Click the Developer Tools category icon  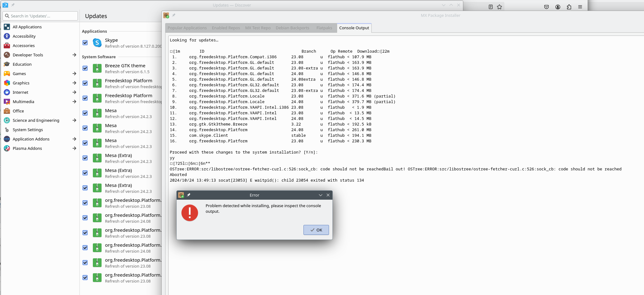(x=7, y=55)
